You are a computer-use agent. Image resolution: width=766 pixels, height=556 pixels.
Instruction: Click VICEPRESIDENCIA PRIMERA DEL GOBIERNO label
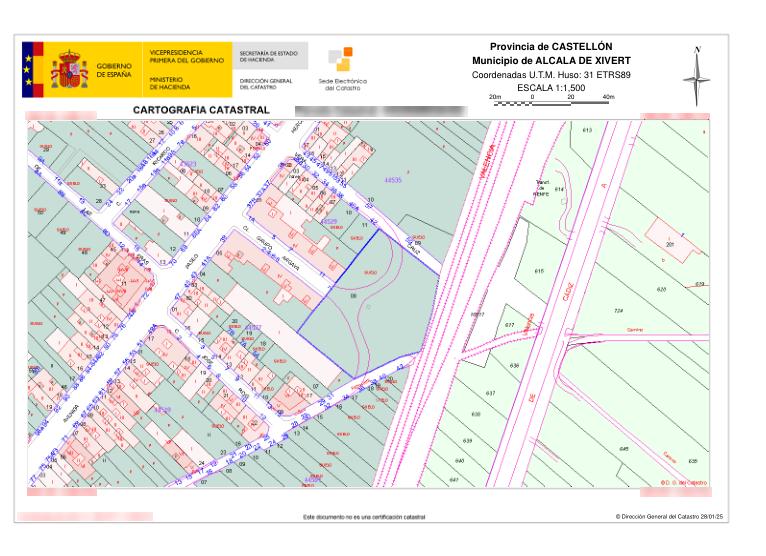(187, 56)
